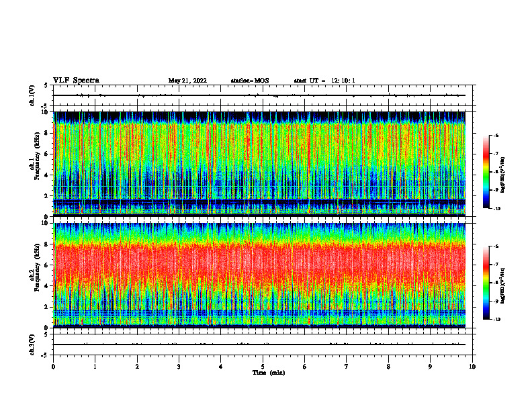Click the ch.2 spectrogram color bar

pos(486,283)
